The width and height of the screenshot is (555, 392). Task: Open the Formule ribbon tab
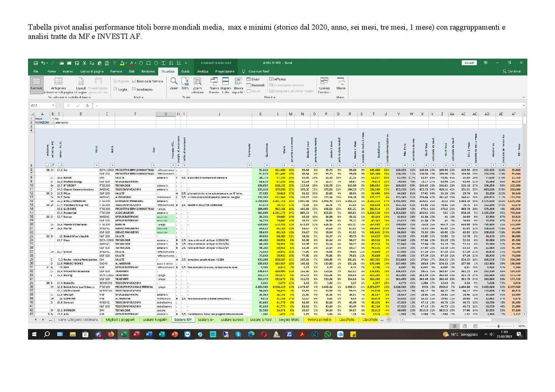[x=116, y=71]
